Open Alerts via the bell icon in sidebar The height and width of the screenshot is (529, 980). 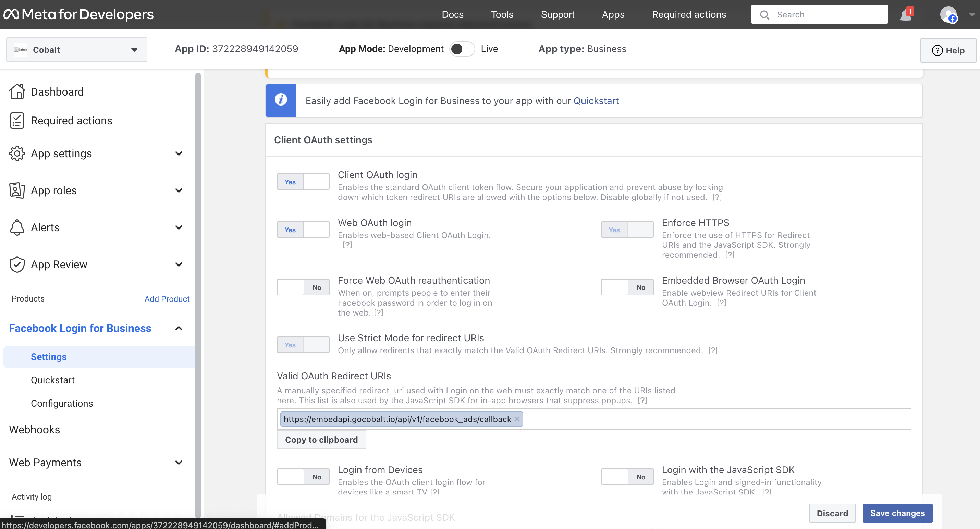[x=17, y=227]
